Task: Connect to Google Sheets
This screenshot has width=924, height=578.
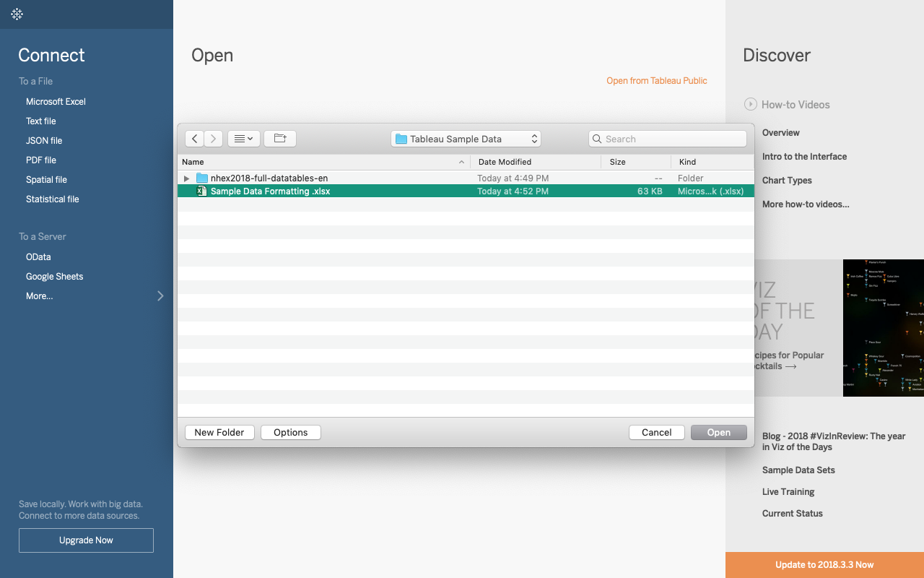Action: (x=55, y=277)
